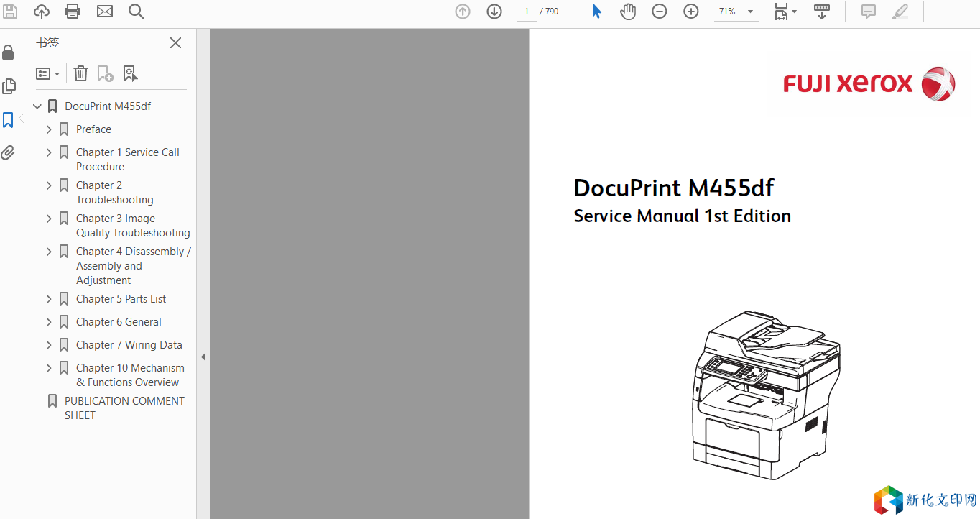Click the print icon in toolbar
Image resolution: width=980 pixels, height=519 pixels.
pyautogui.click(x=73, y=12)
